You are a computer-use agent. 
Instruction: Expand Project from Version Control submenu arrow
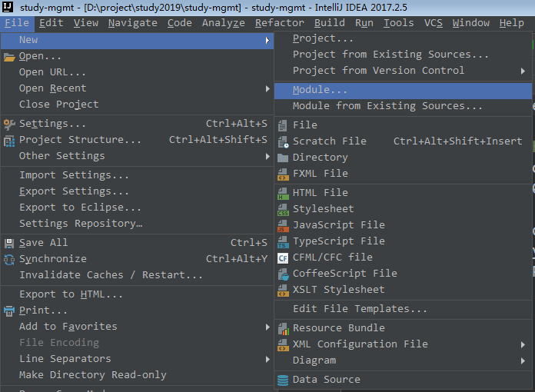pos(523,71)
